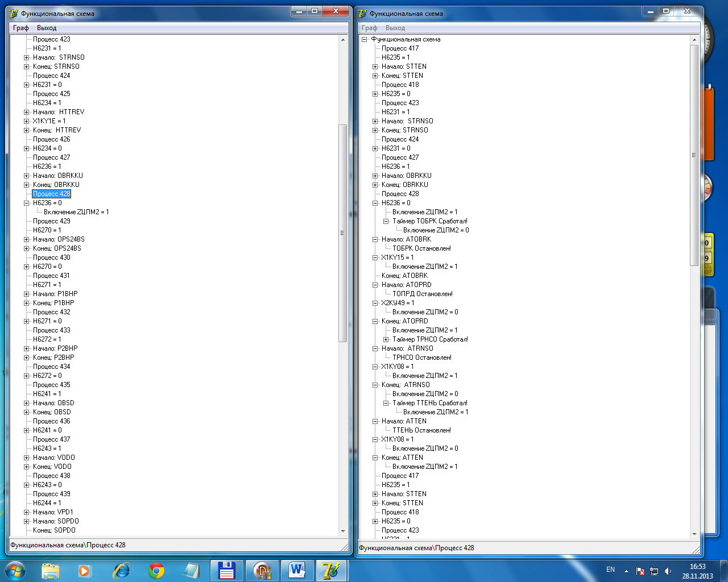Click the left window title bar icon
The width and height of the screenshot is (728, 582).
click(14, 13)
